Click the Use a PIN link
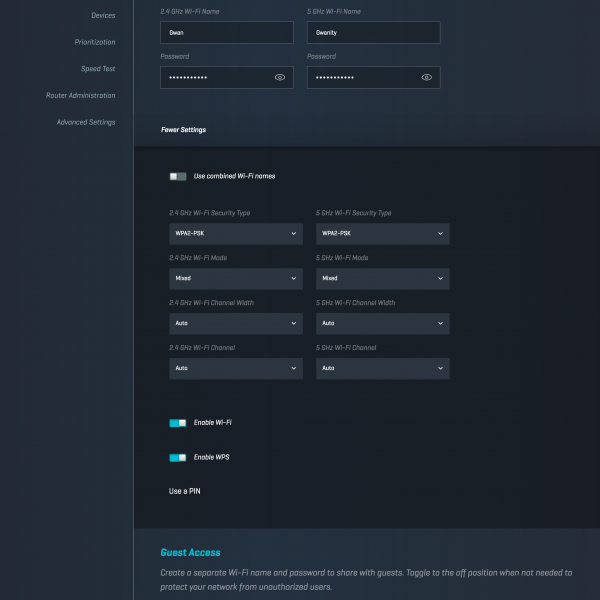 click(x=185, y=491)
